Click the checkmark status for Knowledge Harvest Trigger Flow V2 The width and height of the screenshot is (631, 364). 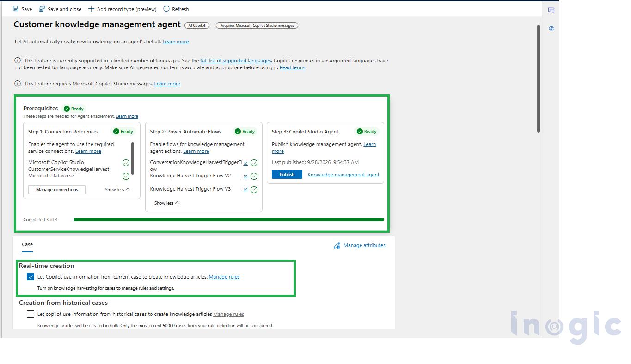254,176
